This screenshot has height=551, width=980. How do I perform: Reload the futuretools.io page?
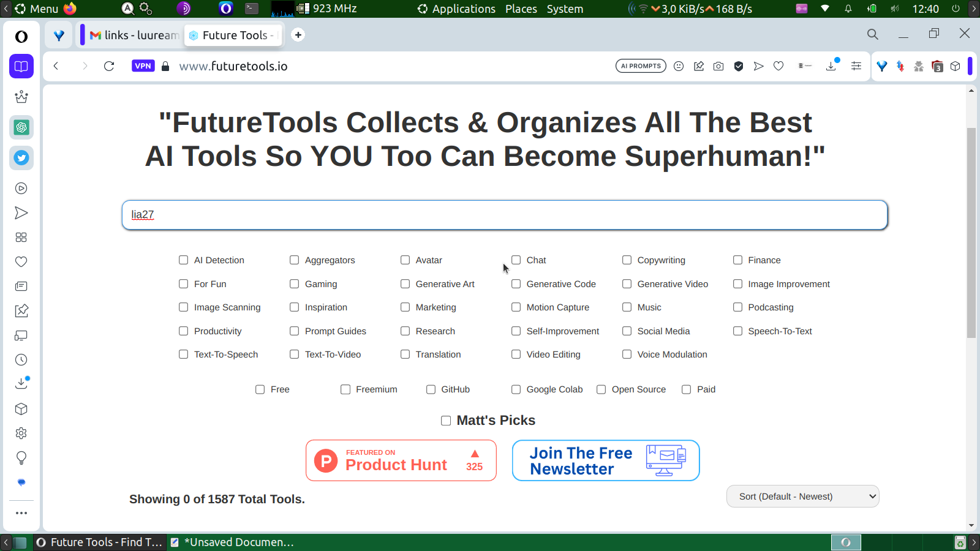tap(109, 66)
